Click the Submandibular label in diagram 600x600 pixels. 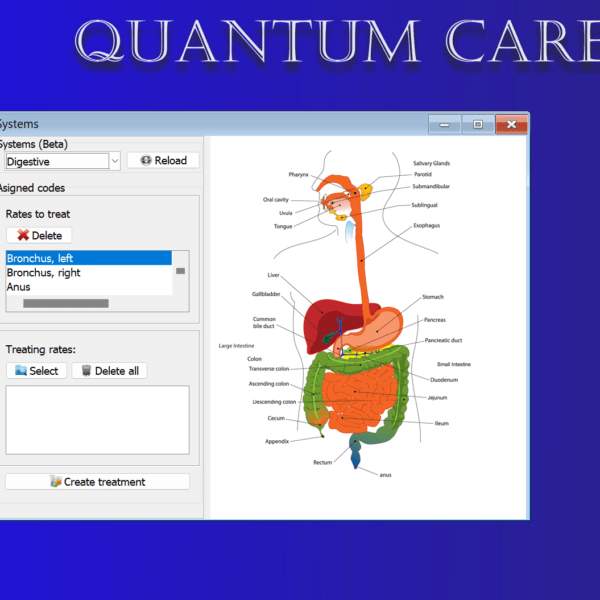[431, 186]
